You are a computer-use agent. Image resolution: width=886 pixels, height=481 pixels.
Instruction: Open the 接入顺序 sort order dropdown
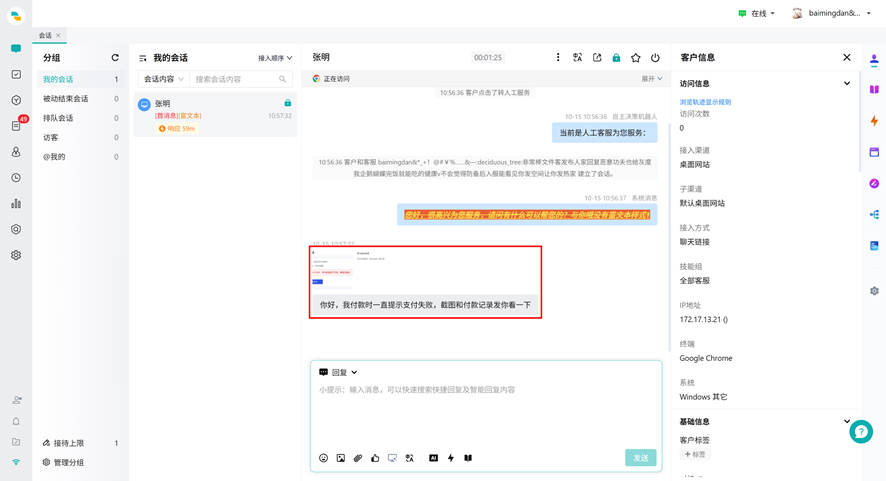pyautogui.click(x=275, y=58)
